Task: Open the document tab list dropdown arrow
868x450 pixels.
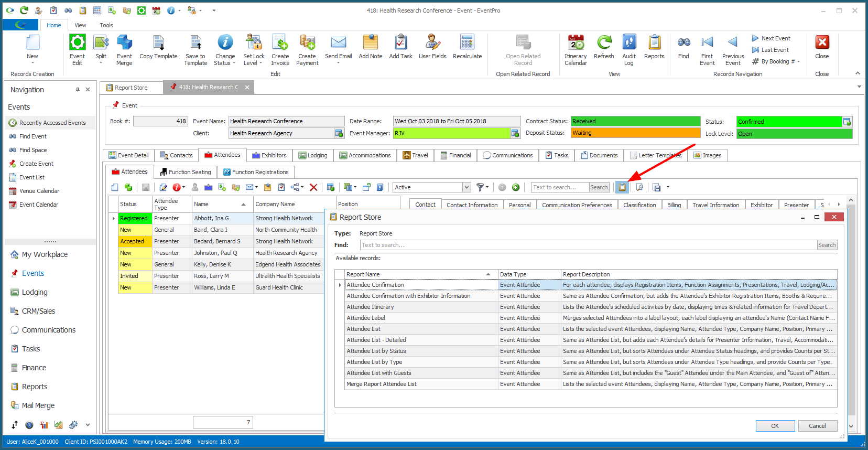Action: 859,87
